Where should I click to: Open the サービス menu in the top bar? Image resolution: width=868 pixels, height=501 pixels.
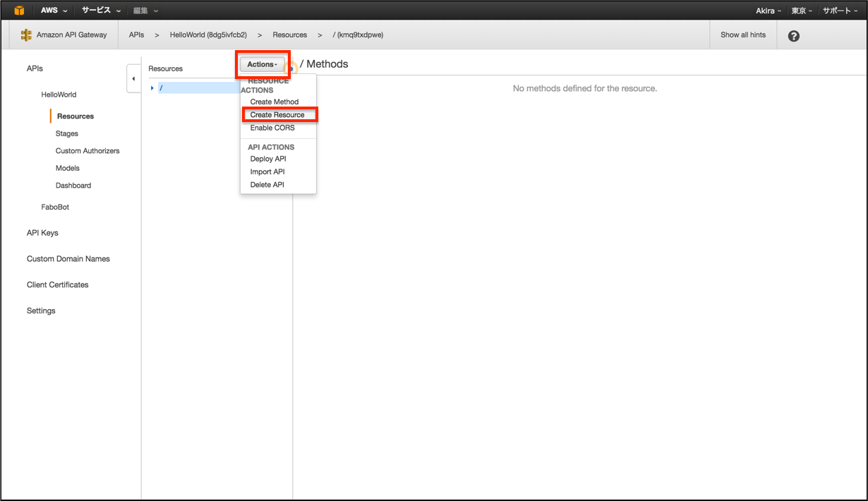97,10
